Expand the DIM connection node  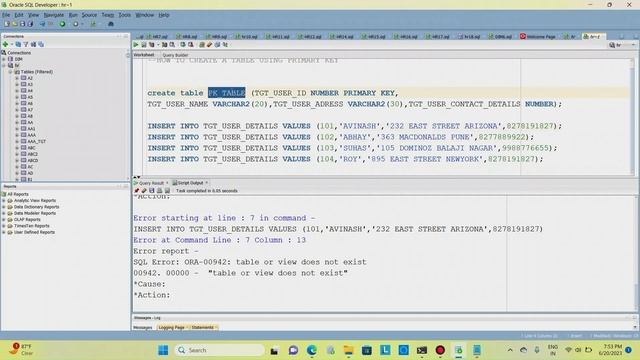(4, 59)
